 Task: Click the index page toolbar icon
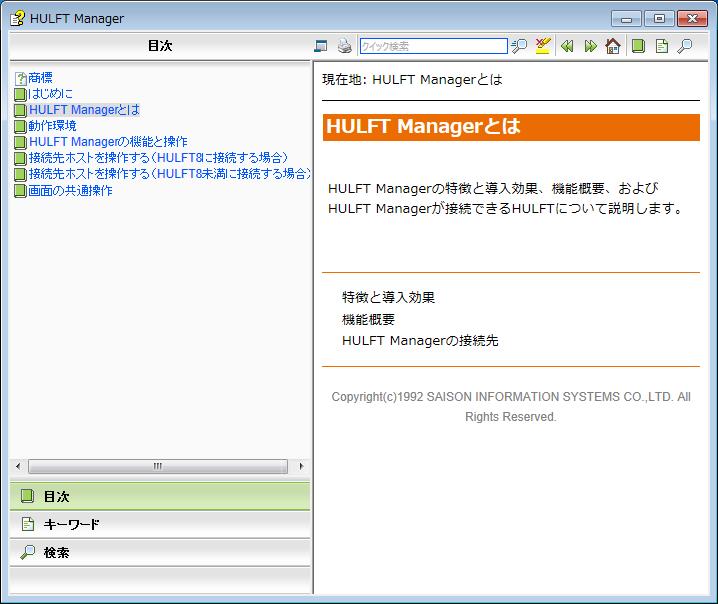(662, 46)
